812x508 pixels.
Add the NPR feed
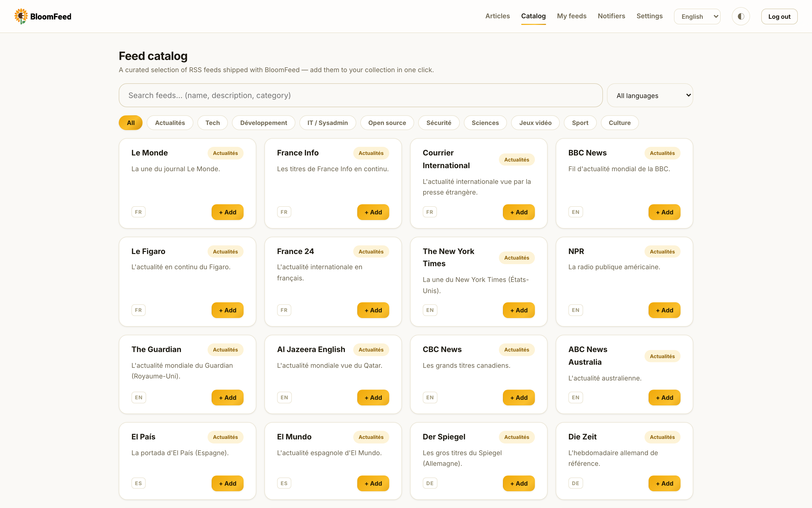click(664, 310)
